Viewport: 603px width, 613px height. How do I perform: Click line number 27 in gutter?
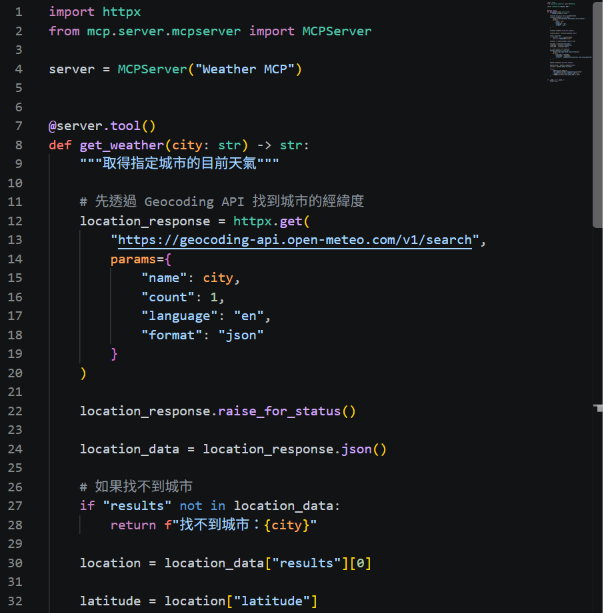click(x=15, y=506)
